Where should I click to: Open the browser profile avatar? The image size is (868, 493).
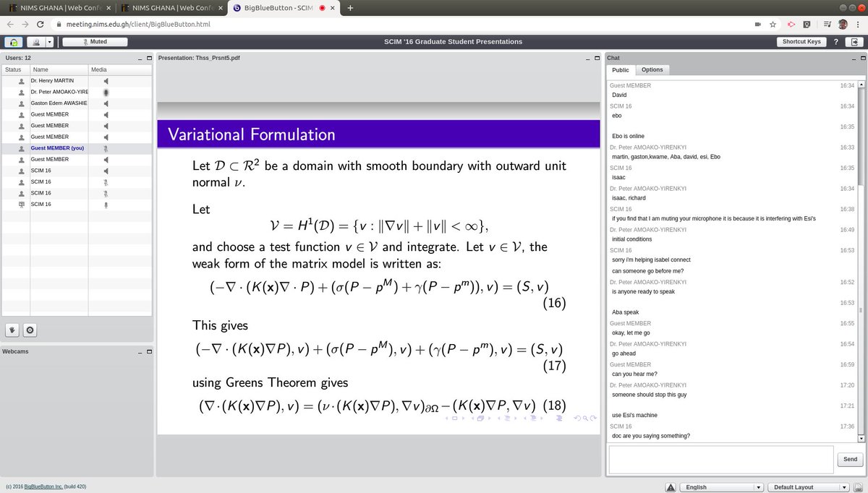pyautogui.click(x=843, y=24)
